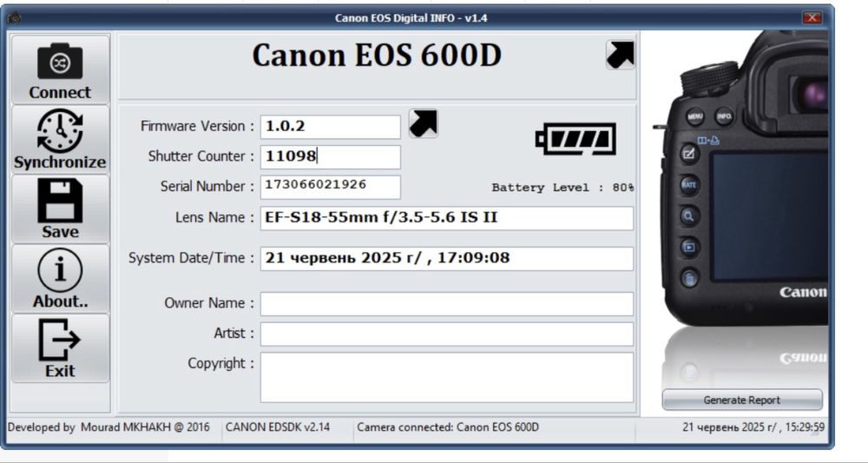Click the camera preview image
The image size is (868, 463).
740,208
